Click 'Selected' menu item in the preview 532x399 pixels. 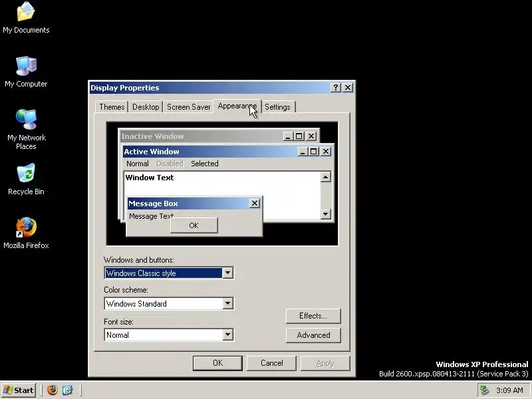point(205,164)
